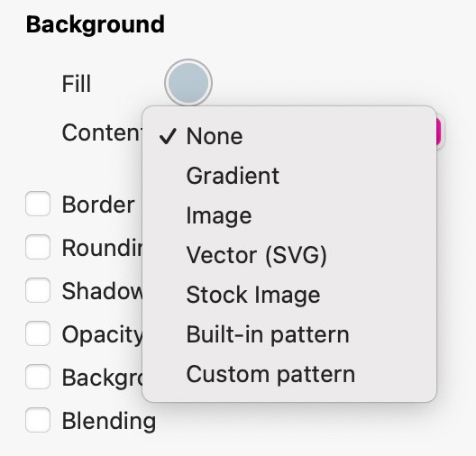Click the Background section heading
The height and width of the screenshot is (456, 476).
[x=96, y=24]
